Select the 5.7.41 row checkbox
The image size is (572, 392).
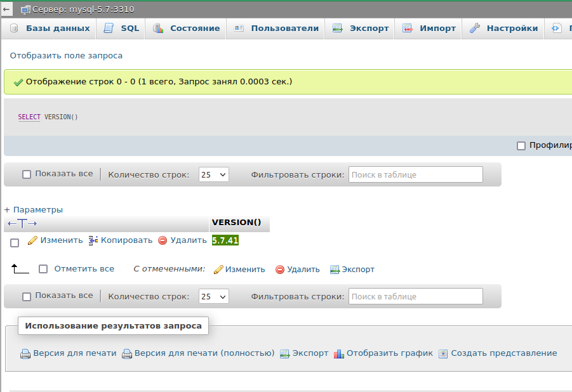(15, 243)
